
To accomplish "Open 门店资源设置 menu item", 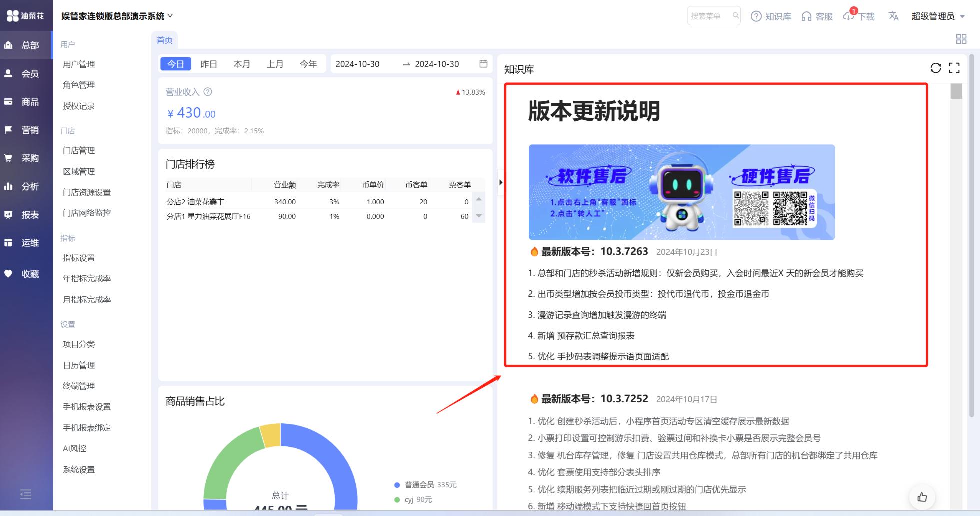I will [87, 192].
